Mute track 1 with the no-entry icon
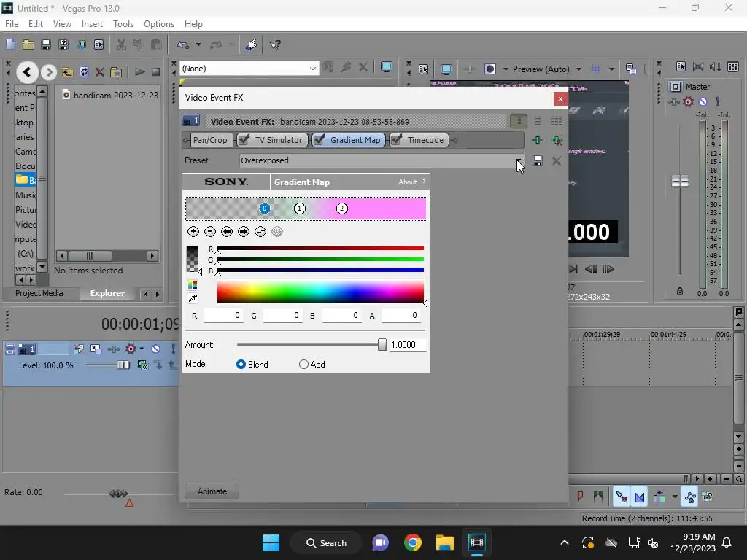Screen dimensions: 747x560 coord(155,349)
